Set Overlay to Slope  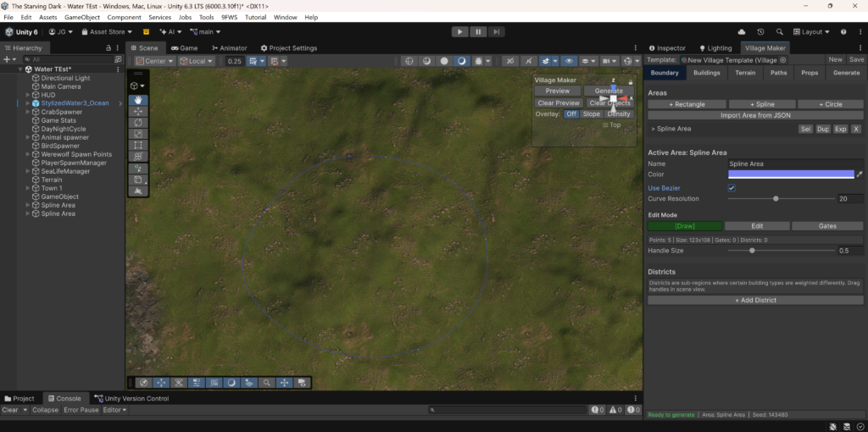(591, 114)
